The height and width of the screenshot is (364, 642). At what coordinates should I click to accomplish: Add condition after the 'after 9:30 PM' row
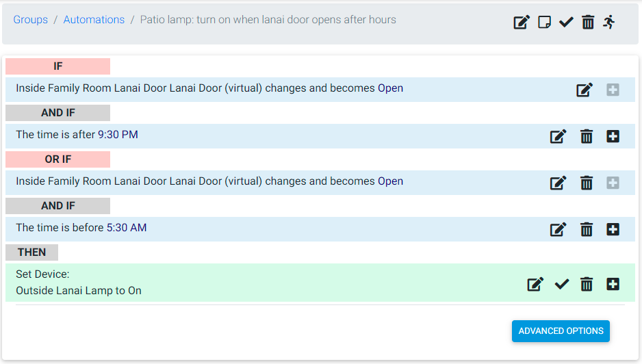(x=613, y=136)
